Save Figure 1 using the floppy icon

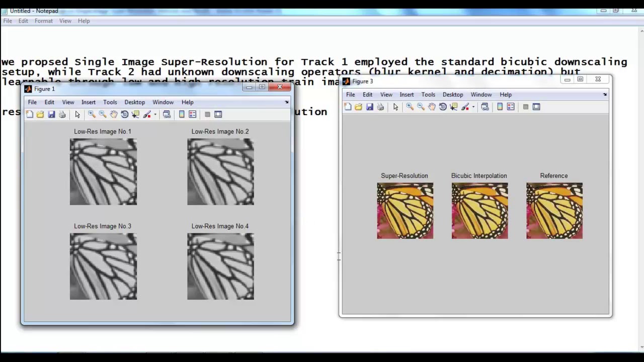[x=51, y=115]
